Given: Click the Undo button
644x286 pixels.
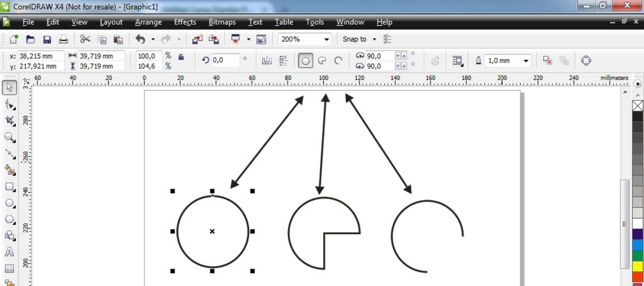Looking at the screenshot, I should tap(140, 39).
